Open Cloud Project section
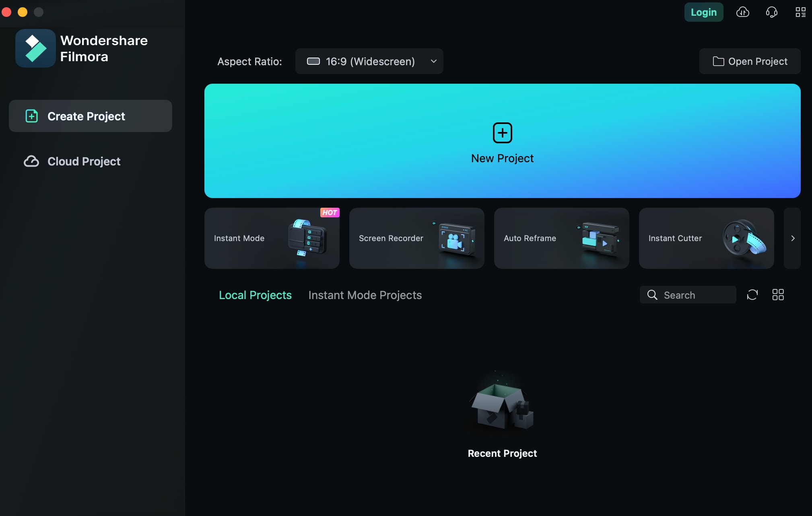This screenshot has height=516, width=812. (83, 161)
